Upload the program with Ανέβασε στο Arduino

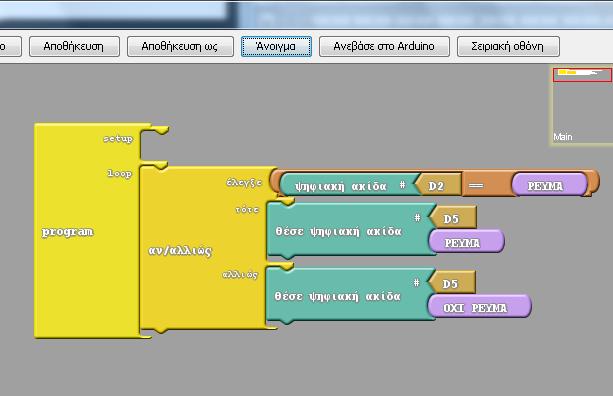[384, 47]
